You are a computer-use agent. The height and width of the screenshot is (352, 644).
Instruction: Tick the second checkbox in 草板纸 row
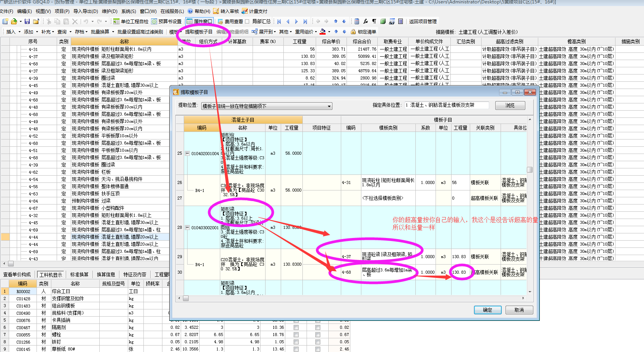click(318, 349)
